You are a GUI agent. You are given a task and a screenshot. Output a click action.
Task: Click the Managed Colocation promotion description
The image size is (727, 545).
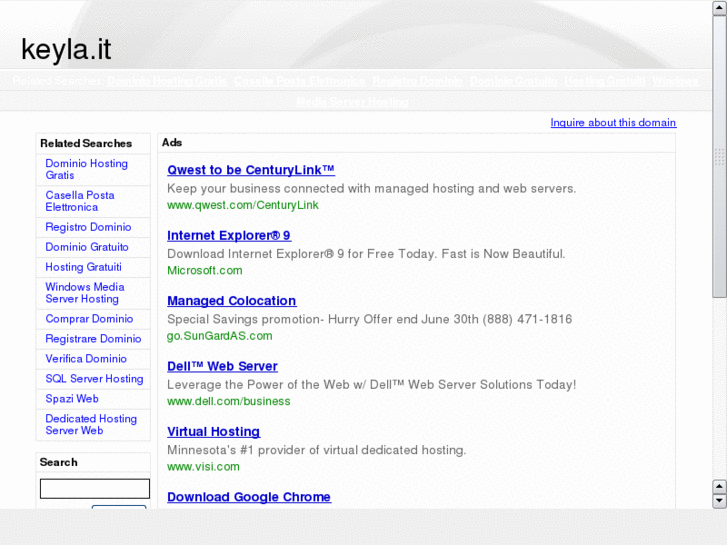tap(370, 319)
